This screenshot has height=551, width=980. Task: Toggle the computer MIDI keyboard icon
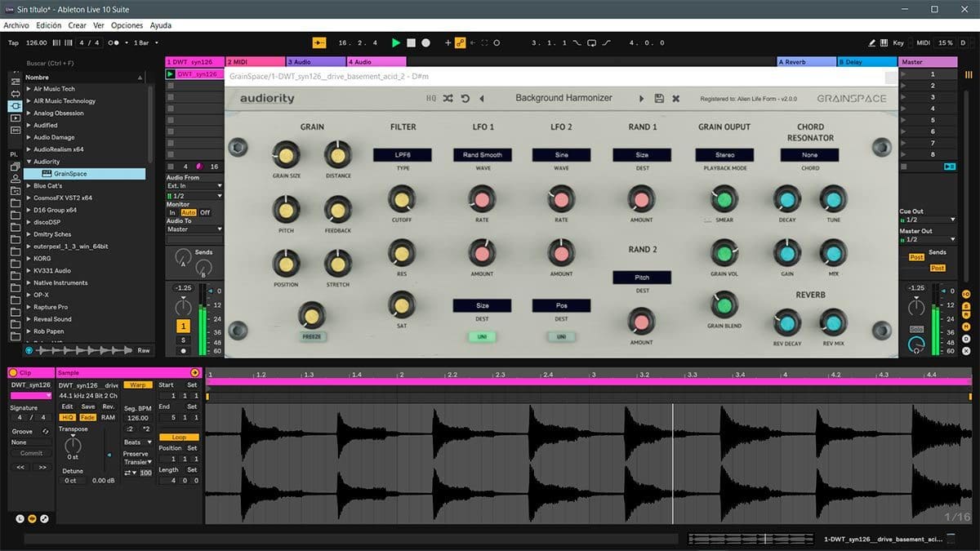coord(884,42)
